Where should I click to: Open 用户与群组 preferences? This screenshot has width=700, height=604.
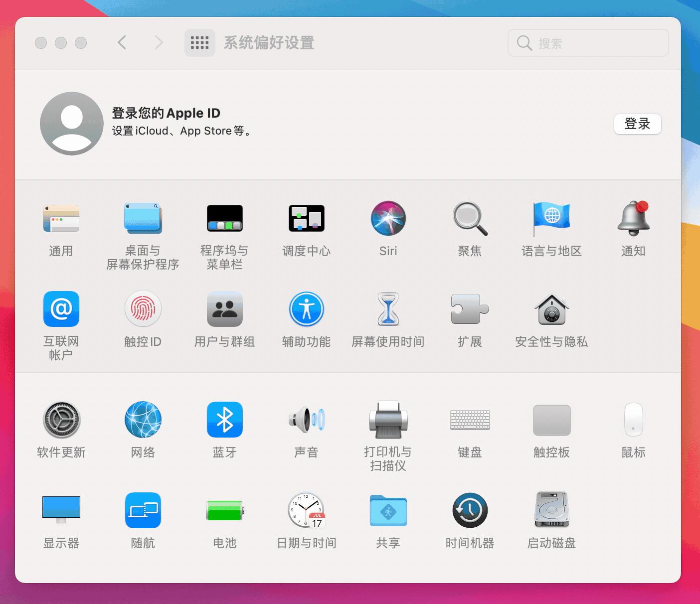(225, 309)
